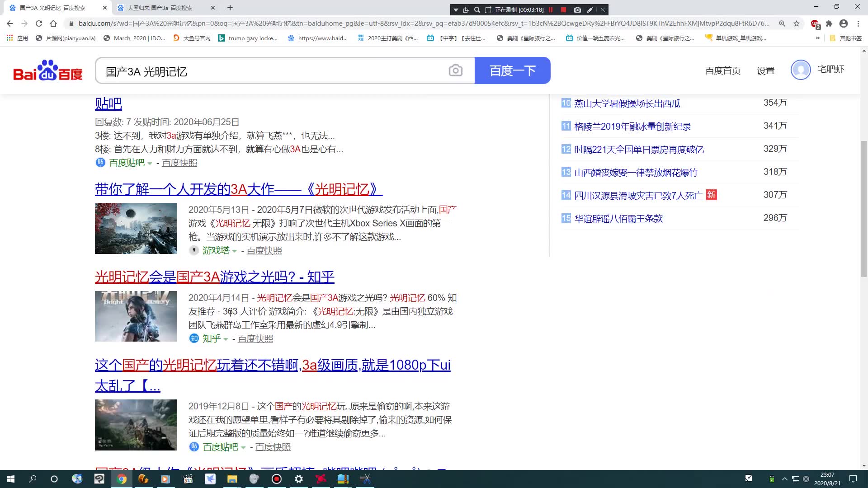Open File Explorer in taskbar
Image resolution: width=868 pixels, height=488 pixels.
232,479
